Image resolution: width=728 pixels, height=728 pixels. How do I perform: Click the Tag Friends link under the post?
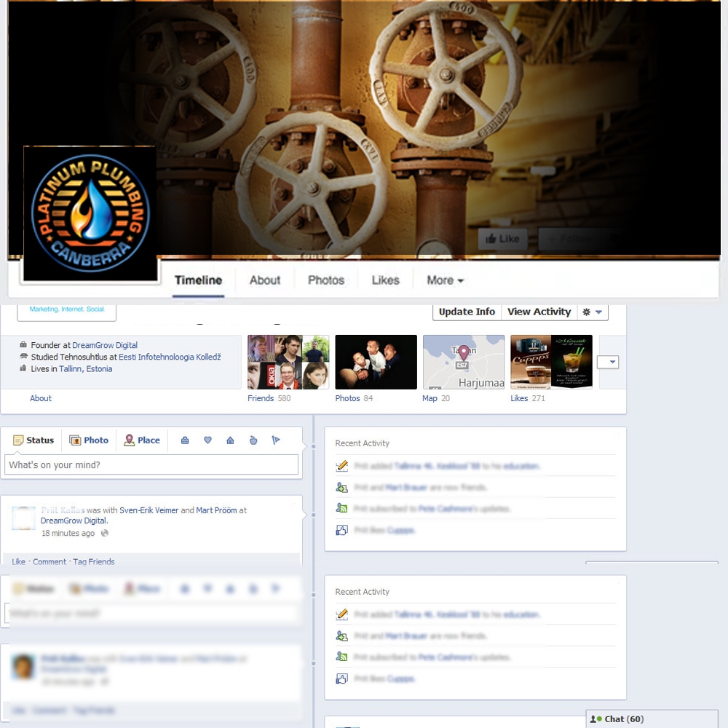pyautogui.click(x=94, y=562)
